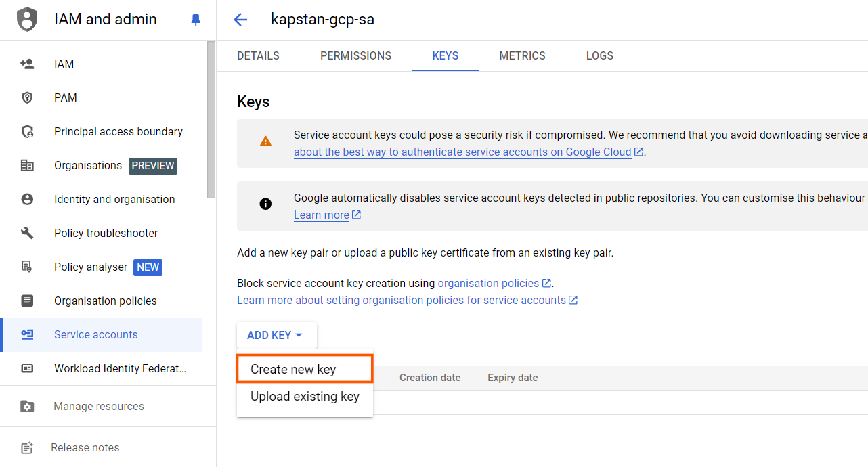The image size is (868, 467).
Task: Select the KEYS tab
Action: click(445, 55)
